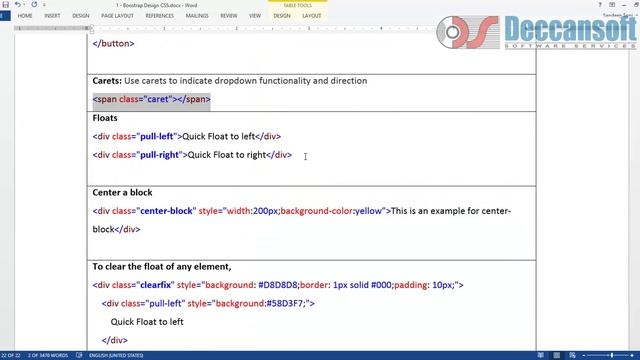The width and height of the screenshot is (640, 360).
Task: Click the '#58D3F7' background style line
Action: 208,303
